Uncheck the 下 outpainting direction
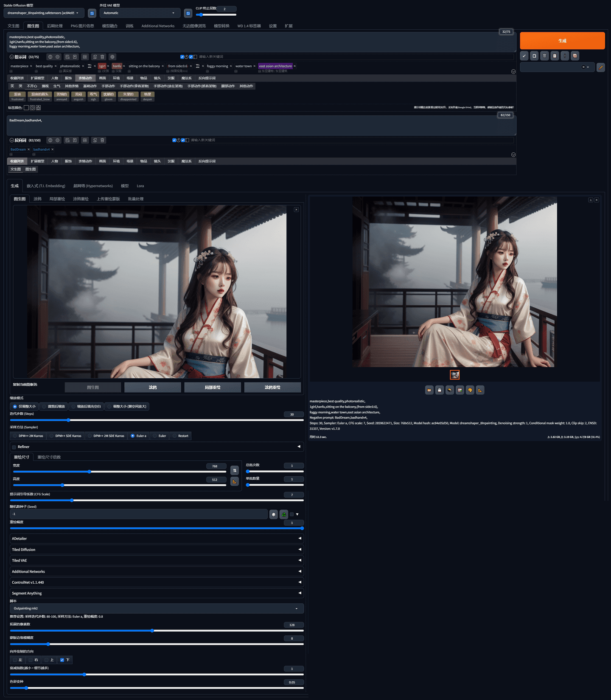This screenshot has width=611, height=700. point(62,660)
